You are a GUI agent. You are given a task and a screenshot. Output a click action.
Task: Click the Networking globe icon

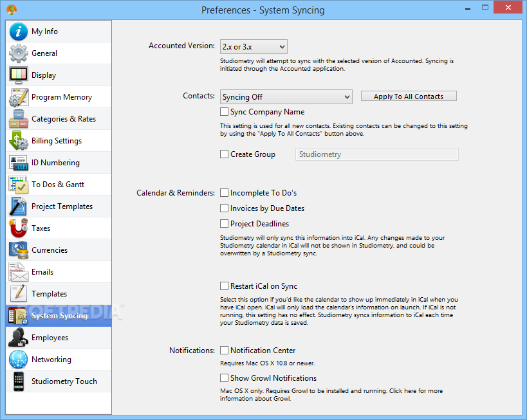coord(19,360)
